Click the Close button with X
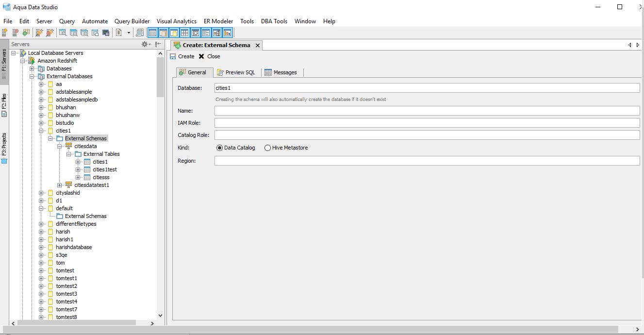The image size is (644, 335). coord(210,56)
